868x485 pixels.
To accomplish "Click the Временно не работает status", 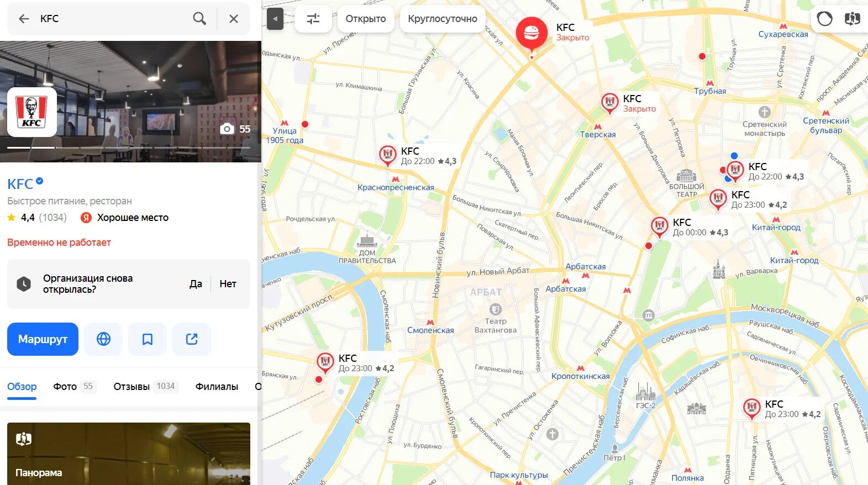I will [59, 242].
